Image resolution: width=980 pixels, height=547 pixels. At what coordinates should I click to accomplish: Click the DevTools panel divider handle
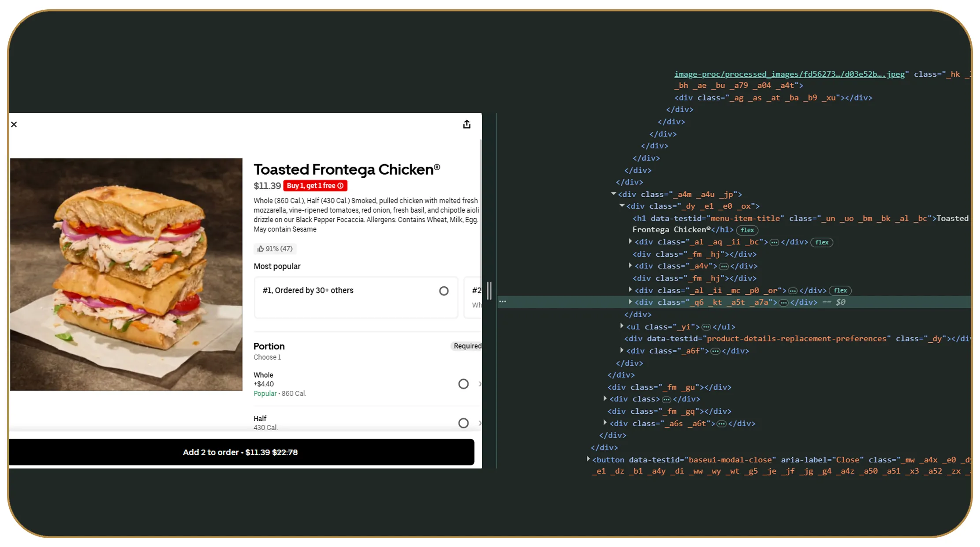pyautogui.click(x=489, y=291)
